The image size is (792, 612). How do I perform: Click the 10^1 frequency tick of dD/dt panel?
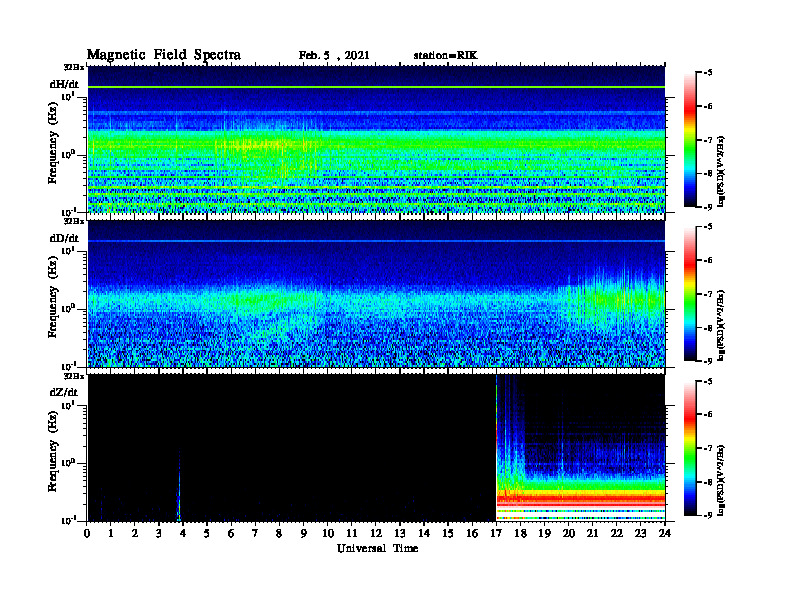pos(67,251)
